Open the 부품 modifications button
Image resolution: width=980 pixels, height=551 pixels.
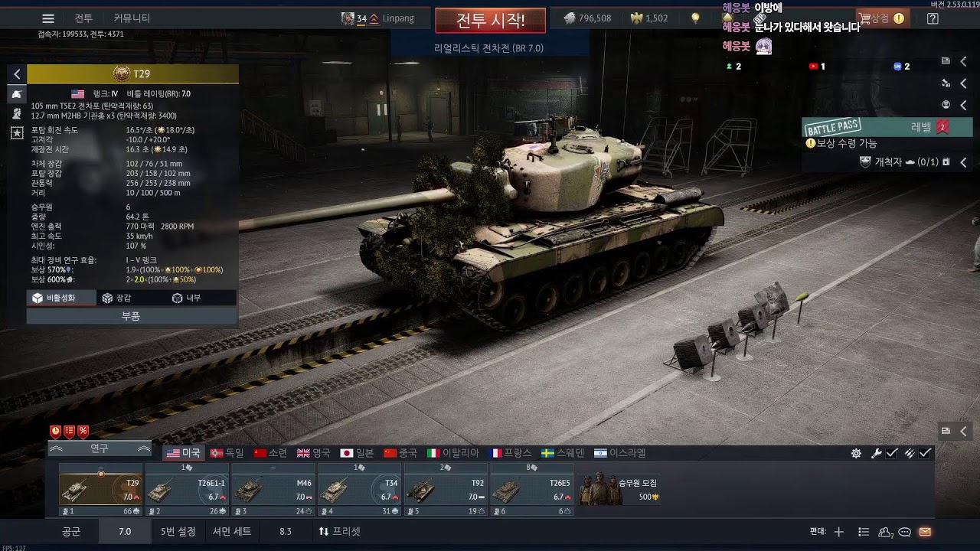(131, 316)
